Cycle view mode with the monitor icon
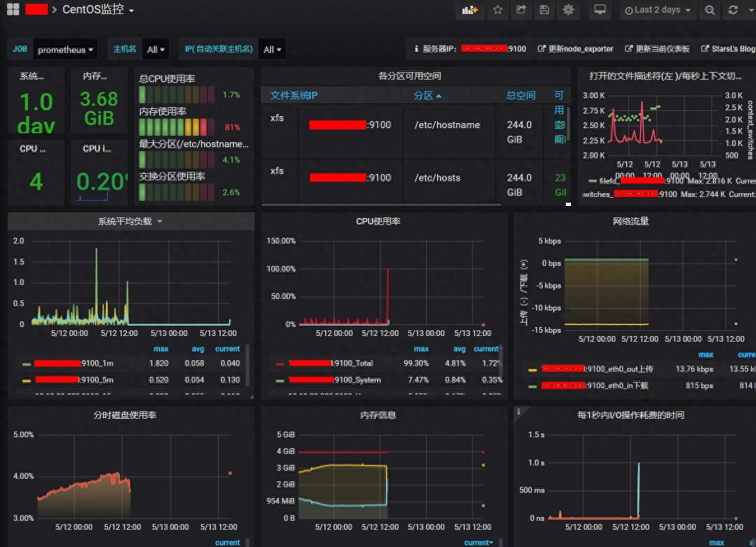The height and width of the screenshot is (547, 756). (600, 10)
